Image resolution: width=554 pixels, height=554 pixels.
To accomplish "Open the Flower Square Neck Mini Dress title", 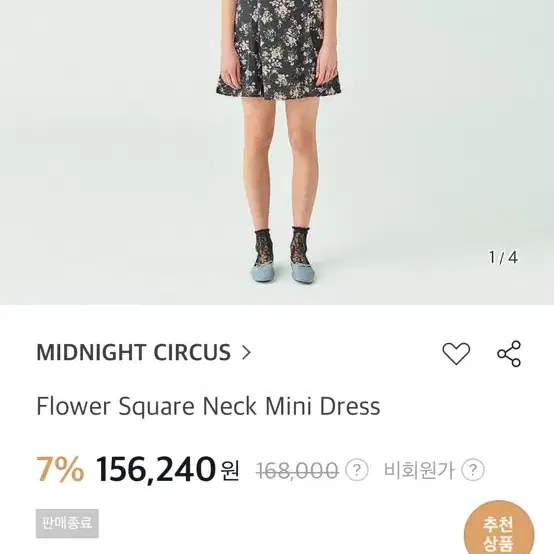I will click(x=208, y=406).
